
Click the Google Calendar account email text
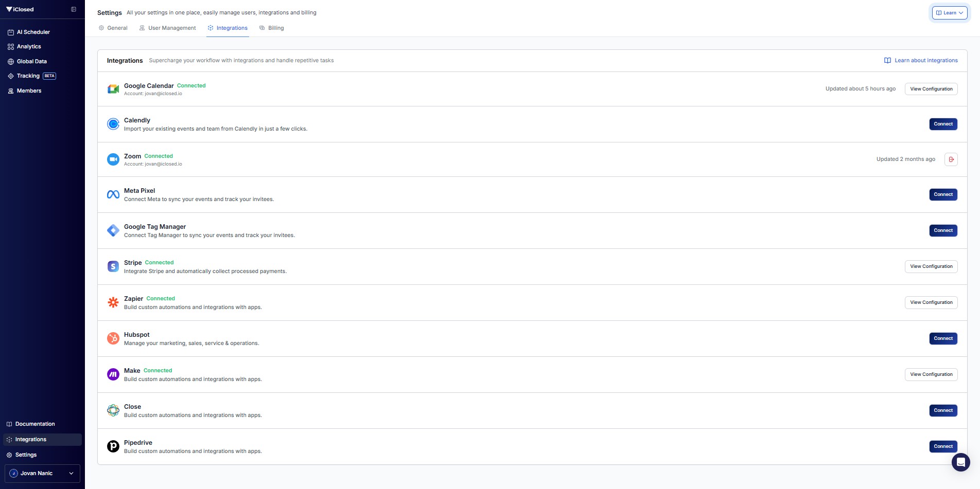click(153, 94)
